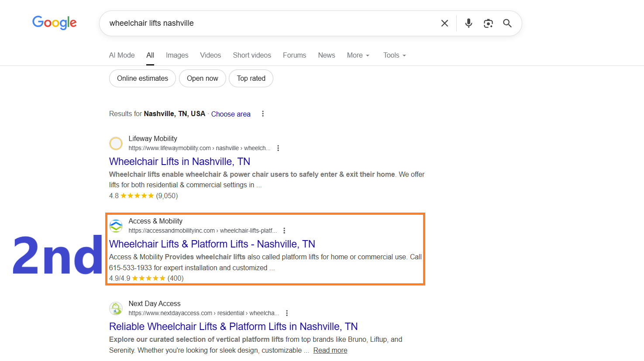The height and width of the screenshot is (361, 644).
Task: Open the Short videos tab
Action: (252, 55)
